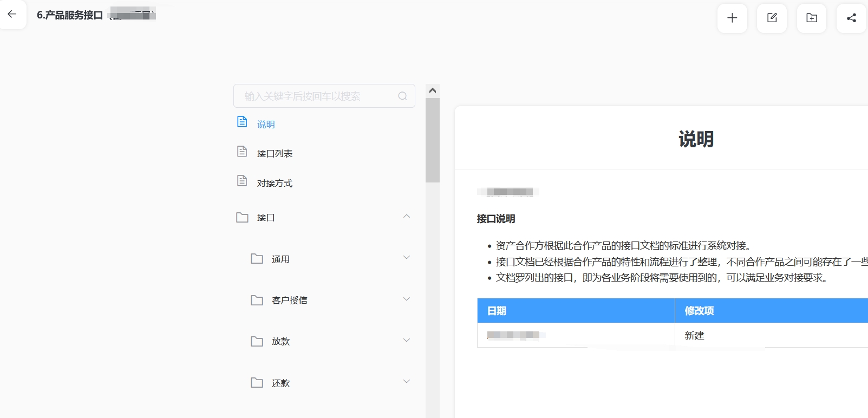Click the folder icon beside 放款
The height and width of the screenshot is (418, 868).
(x=257, y=341)
